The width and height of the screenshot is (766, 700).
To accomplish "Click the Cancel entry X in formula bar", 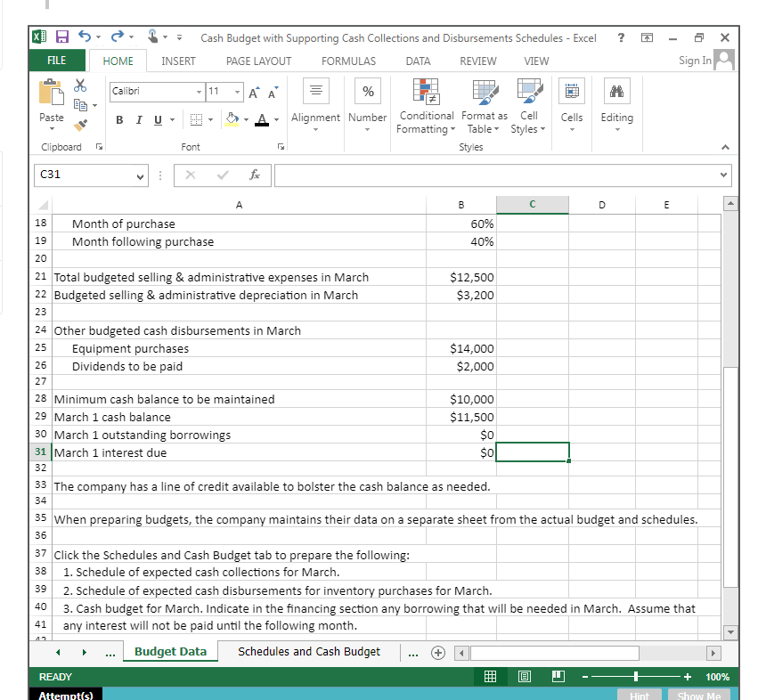I will (x=191, y=175).
